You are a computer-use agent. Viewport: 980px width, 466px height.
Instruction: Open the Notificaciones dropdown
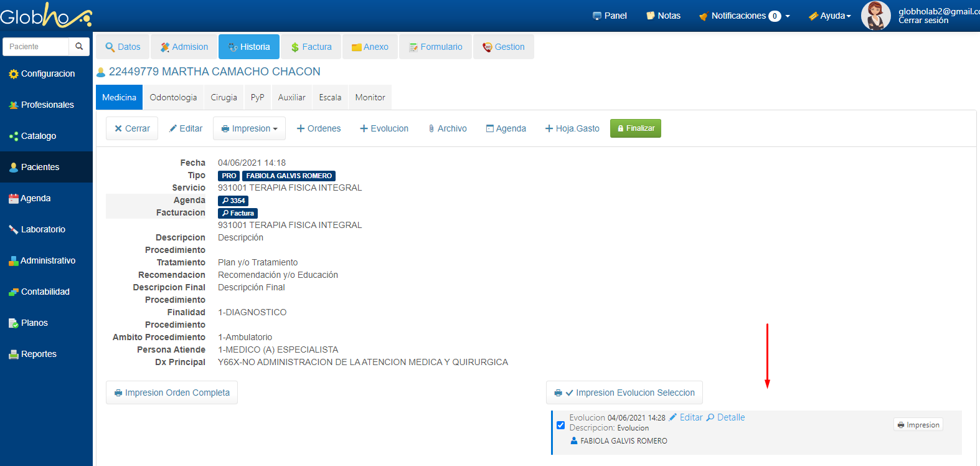pyautogui.click(x=745, y=16)
